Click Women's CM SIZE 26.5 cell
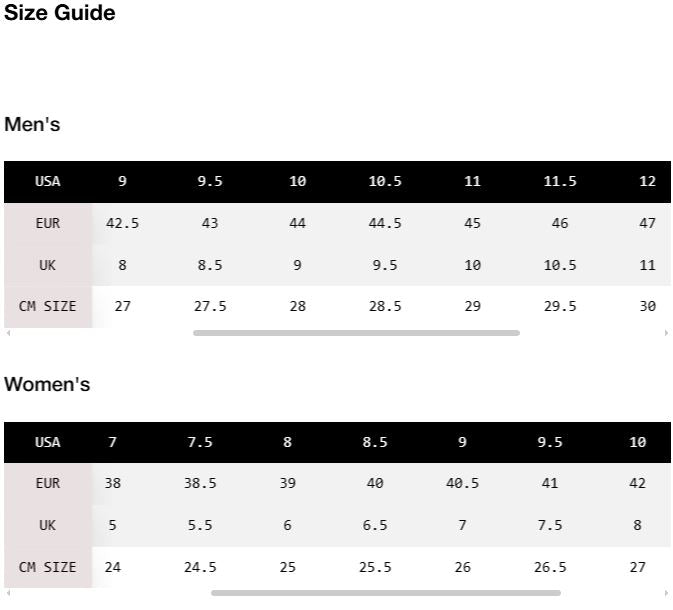 pos(550,567)
